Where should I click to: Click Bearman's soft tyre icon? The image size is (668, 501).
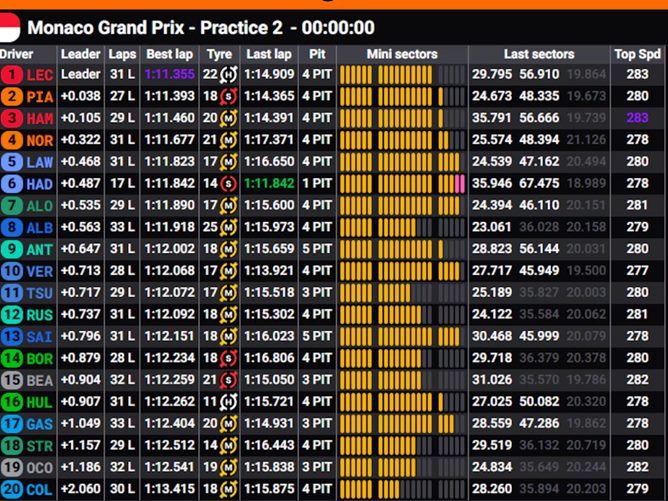pos(227,379)
